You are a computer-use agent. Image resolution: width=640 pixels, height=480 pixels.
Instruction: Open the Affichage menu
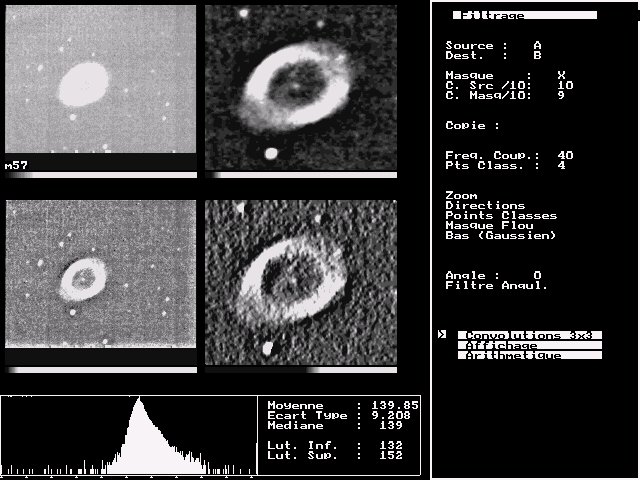(x=529, y=345)
